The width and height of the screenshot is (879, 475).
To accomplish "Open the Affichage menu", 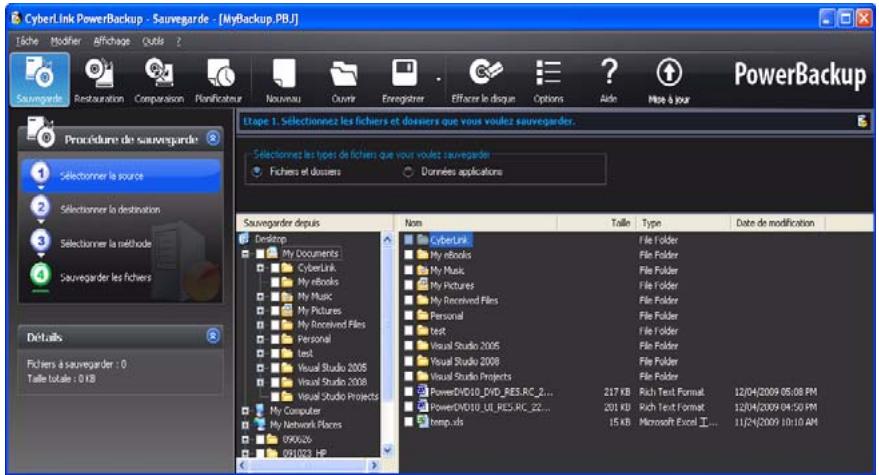I will (112, 41).
